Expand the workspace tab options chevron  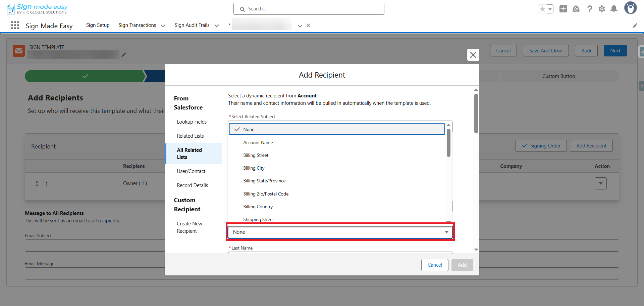click(x=300, y=26)
